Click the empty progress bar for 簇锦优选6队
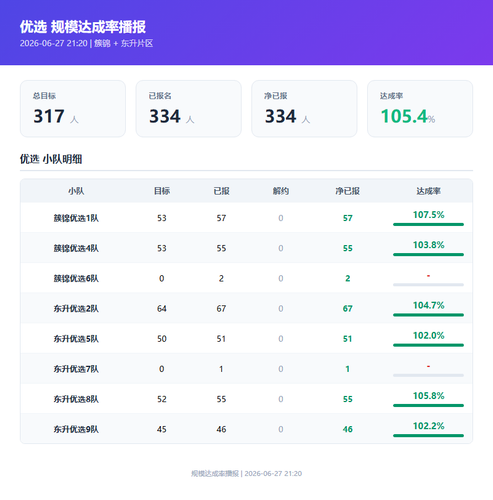The height and width of the screenshot is (500, 493). coord(428,285)
